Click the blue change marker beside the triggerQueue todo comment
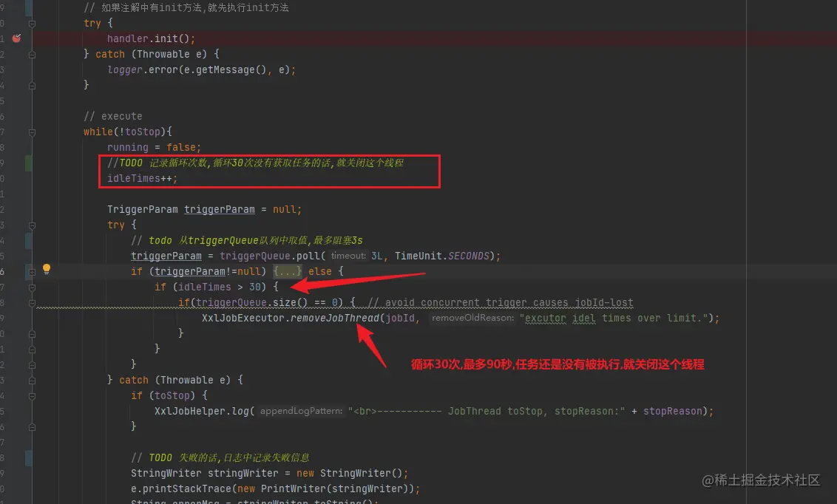The height and width of the screenshot is (504, 837). tap(28, 240)
